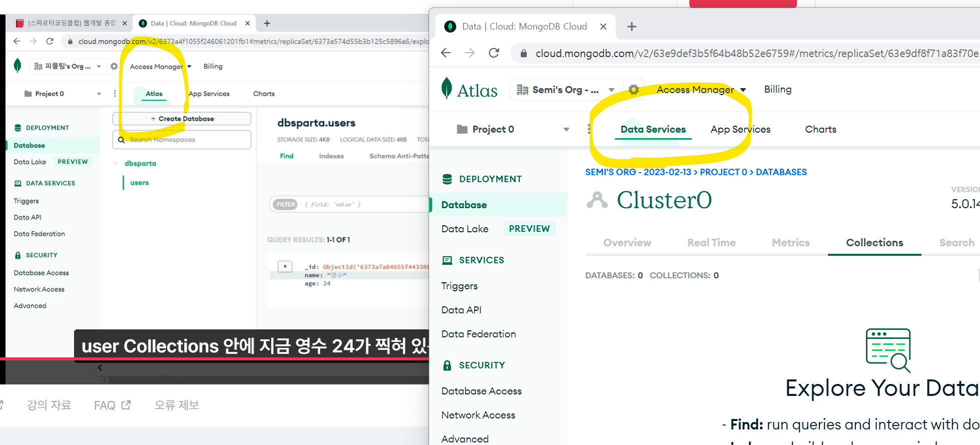This screenshot has width=980, height=445.
Task: Open Data Federation in right window sidebar
Action: [x=478, y=334]
